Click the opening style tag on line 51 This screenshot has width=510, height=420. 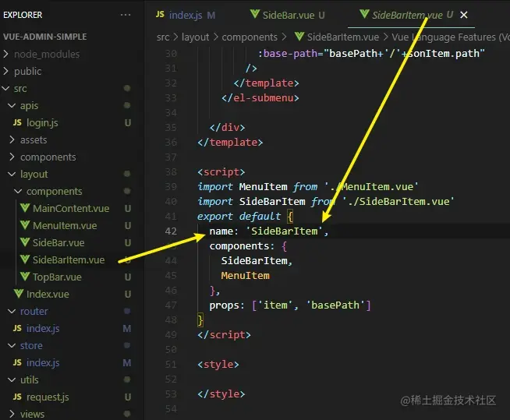coord(218,365)
